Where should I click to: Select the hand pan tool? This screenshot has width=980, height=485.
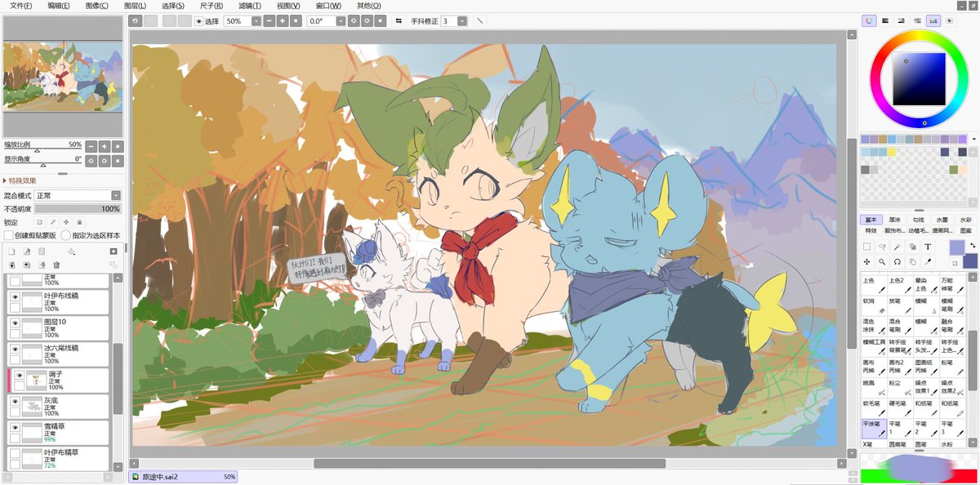pos(912,262)
